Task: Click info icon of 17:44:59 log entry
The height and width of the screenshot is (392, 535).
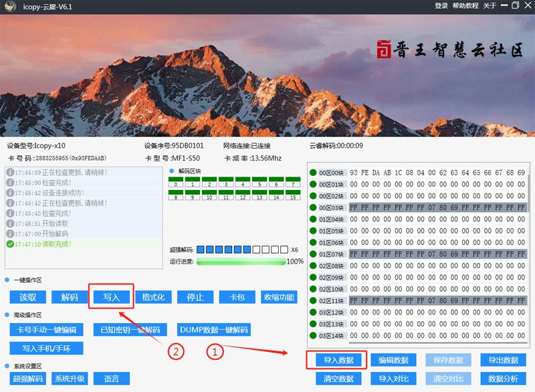Action: tap(10, 173)
